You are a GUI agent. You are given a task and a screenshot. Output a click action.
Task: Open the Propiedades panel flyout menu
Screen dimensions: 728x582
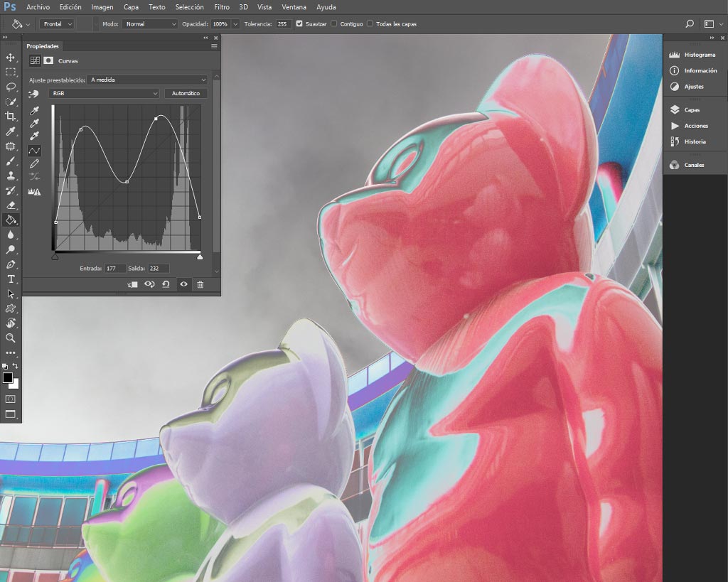[214, 46]
